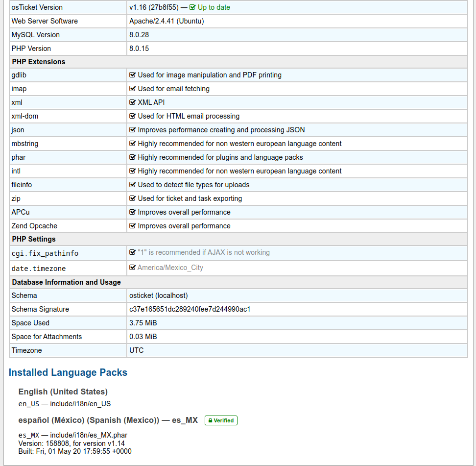This screenshot has width=476, height=466.
Task: Click the check icon in the phar row
Action: (132, 157)
